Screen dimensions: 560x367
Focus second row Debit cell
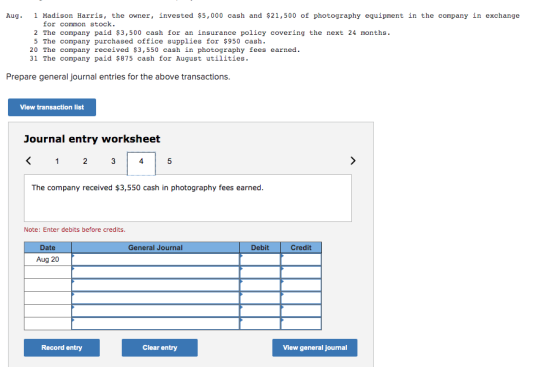click(260, 272)
